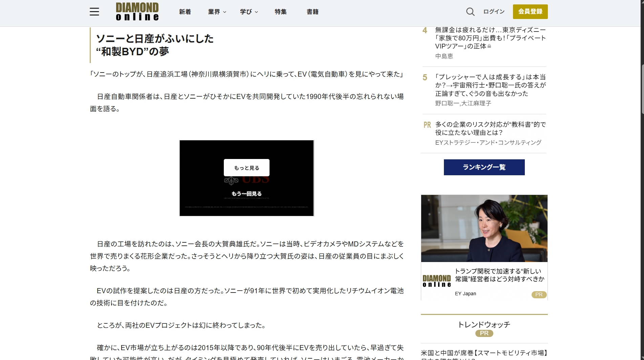Click the Diamond Online logo on the EY Japan card
644x360 pixels.
coord(437,281)
